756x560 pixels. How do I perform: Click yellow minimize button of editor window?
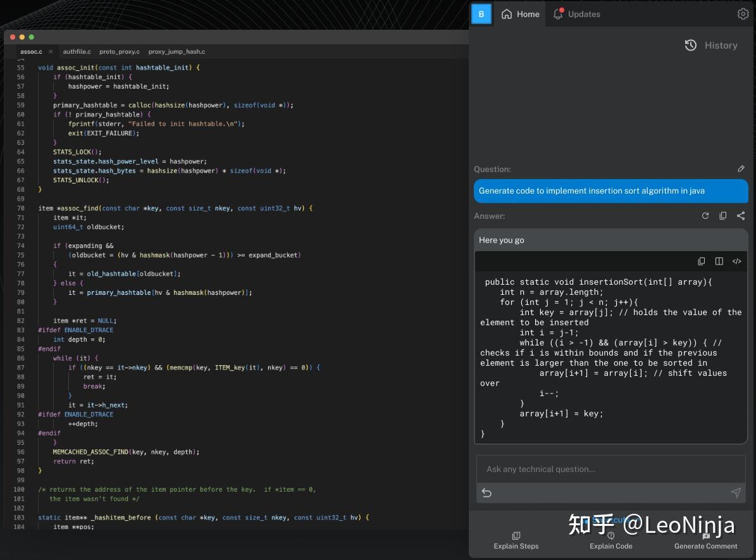tap(22, 37)
